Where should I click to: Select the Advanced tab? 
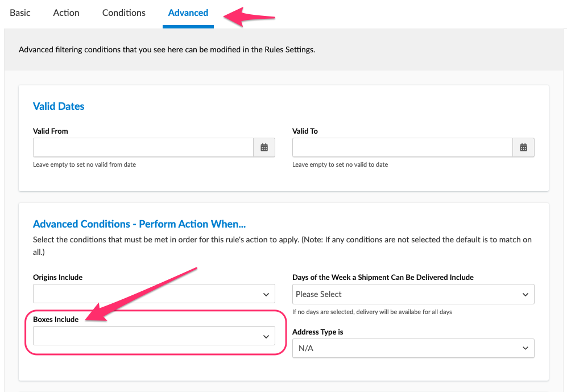pyautogui.click(x=188, y=13)
